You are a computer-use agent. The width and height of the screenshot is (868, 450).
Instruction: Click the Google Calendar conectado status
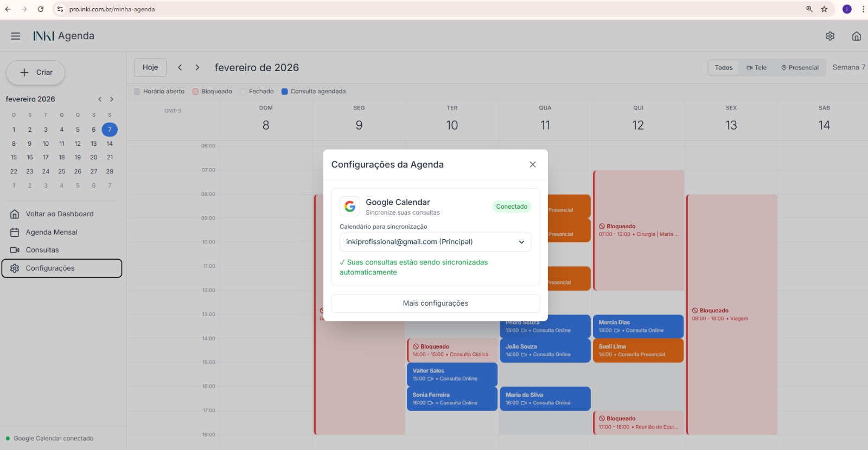tap(50, 439)
